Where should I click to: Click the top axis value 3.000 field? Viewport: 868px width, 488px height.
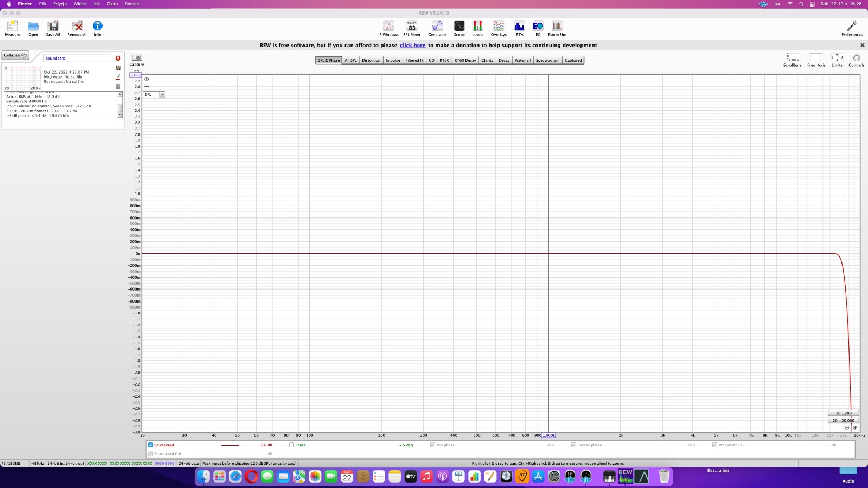[x=135, y=75]
